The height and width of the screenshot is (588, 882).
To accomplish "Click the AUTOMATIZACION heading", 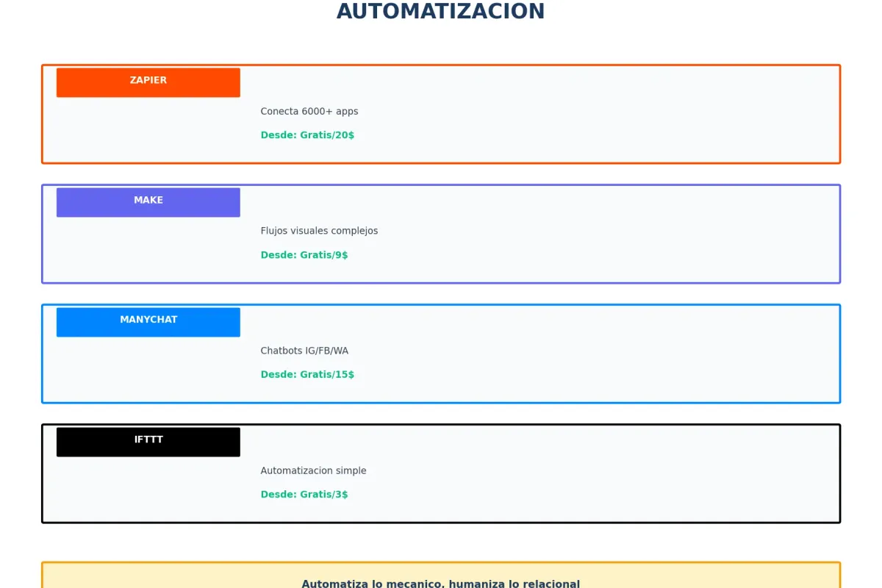I will (441, 12).
